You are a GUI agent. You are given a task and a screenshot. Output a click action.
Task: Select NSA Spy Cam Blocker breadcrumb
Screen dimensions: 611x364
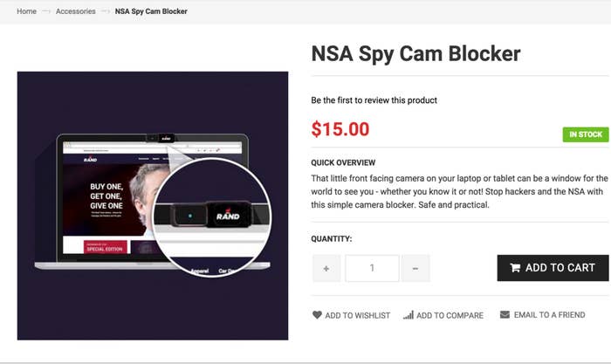point(151,11)
